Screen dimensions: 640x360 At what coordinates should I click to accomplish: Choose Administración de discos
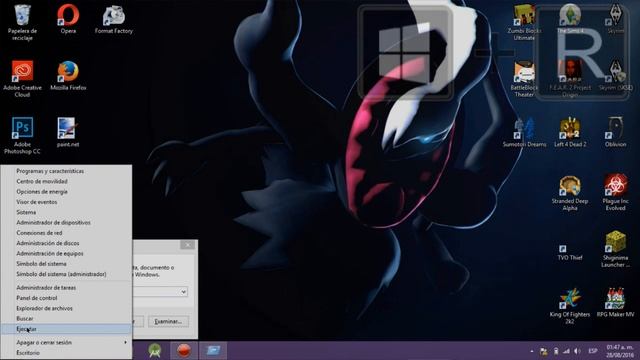[x=66, y=243]
